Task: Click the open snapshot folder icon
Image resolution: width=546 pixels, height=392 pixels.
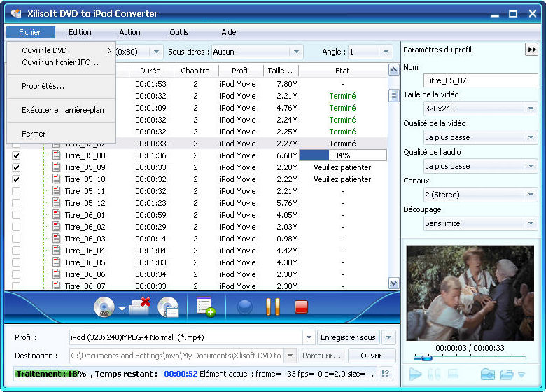Action: coord(507,374)
